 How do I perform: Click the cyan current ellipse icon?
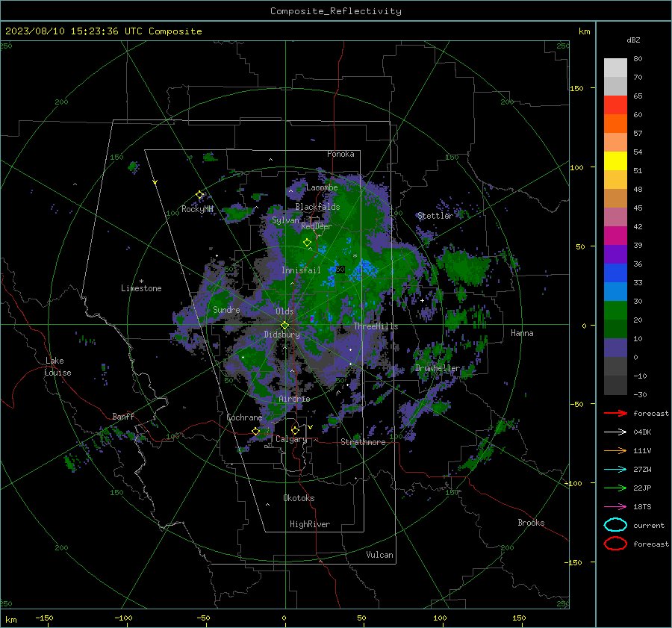[x=615, y=525]
